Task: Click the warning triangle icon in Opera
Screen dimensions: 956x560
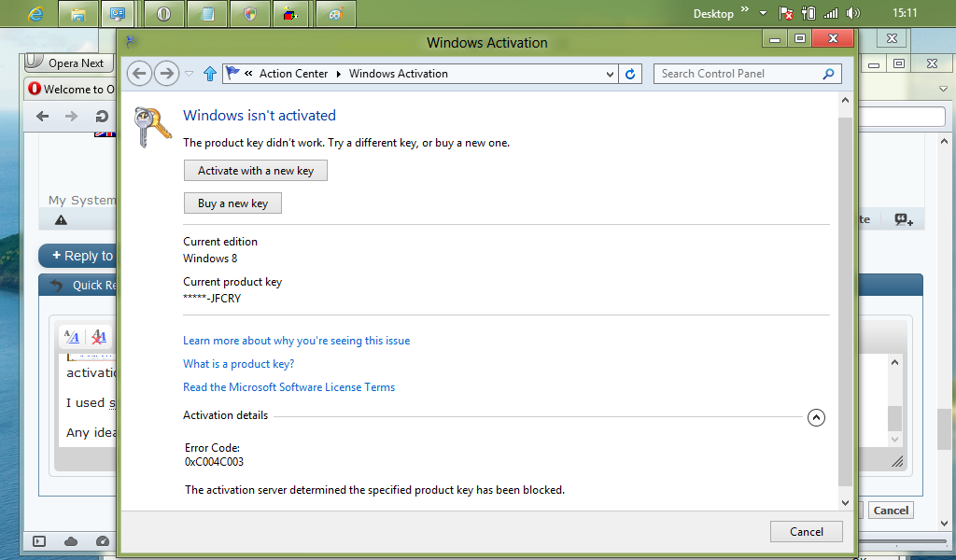Action: coord(61,220)
